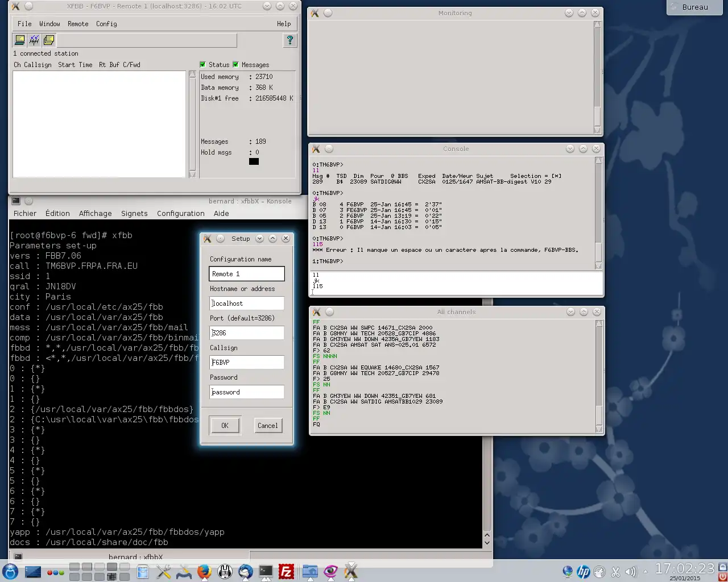Image resolution: width=728 pixels, height=582 pixels.
Task: Click the stacked windows icon in XFBB toolbar
Action: [x=49, y=40]
